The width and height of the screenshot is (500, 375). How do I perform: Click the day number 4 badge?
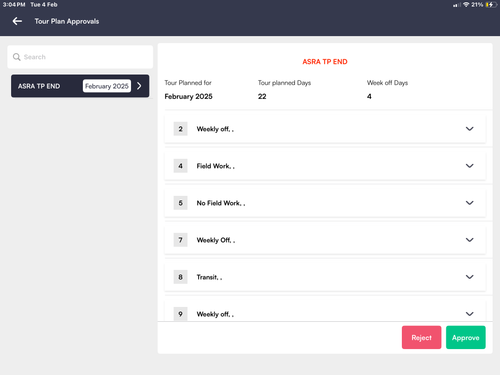click(x=180, y=166)
